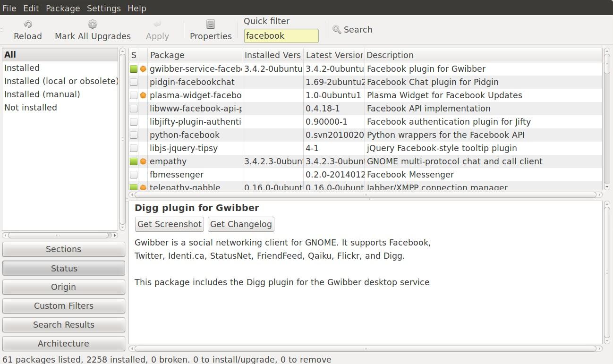This screenshot has width=613, height=364.
Task: Mark the plasma-widget-facebook status checkbox
Action: [134, 95]
